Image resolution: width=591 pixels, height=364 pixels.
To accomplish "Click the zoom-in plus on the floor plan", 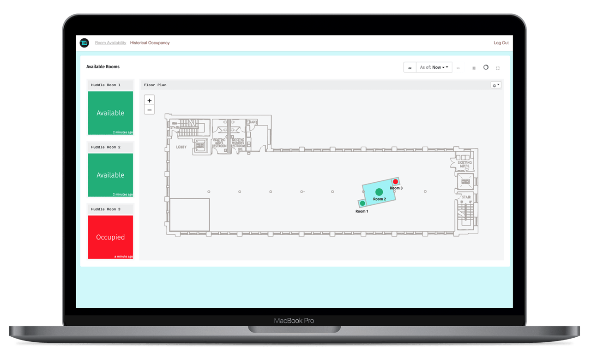I will [149, 100].
